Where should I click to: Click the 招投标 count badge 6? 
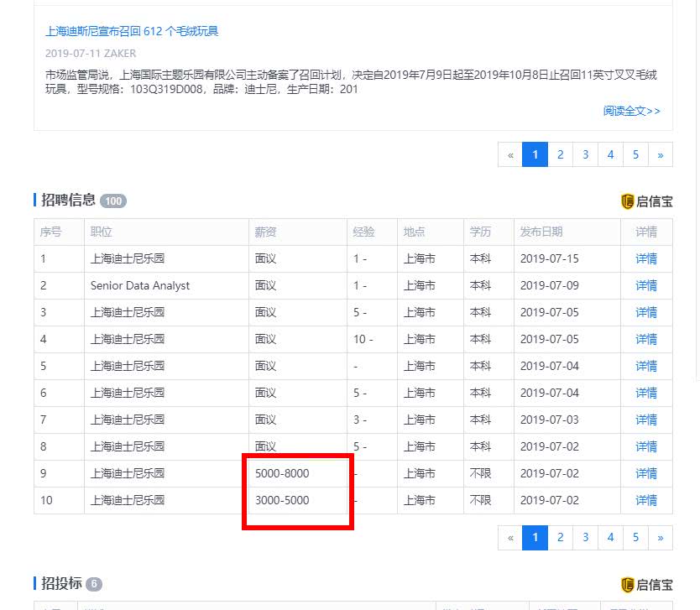point(94,584)
